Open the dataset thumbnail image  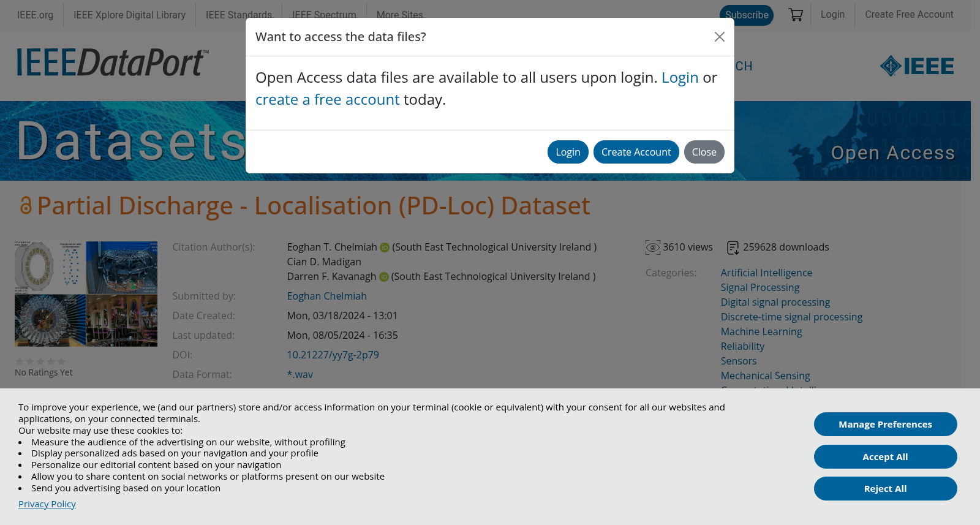coord(86,294)
